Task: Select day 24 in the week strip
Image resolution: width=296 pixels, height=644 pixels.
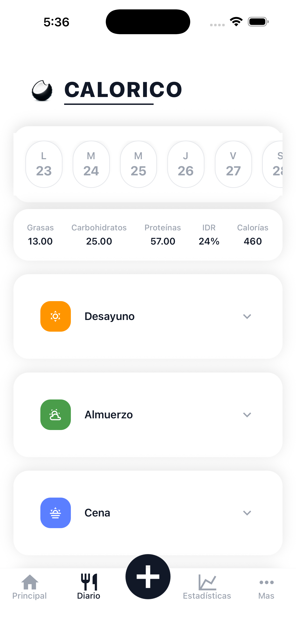Action: (x=91, y=164)
